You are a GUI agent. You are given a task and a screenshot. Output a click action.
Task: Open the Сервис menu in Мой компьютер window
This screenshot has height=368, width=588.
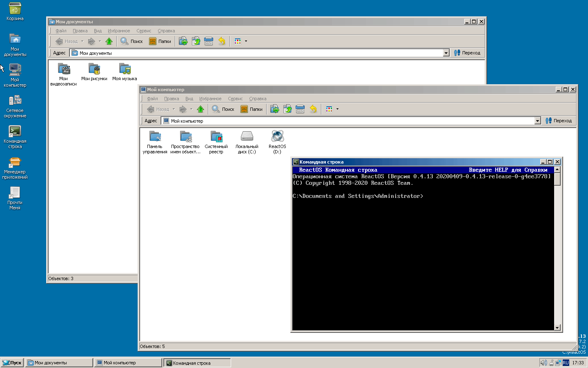[x=235, y=99]
